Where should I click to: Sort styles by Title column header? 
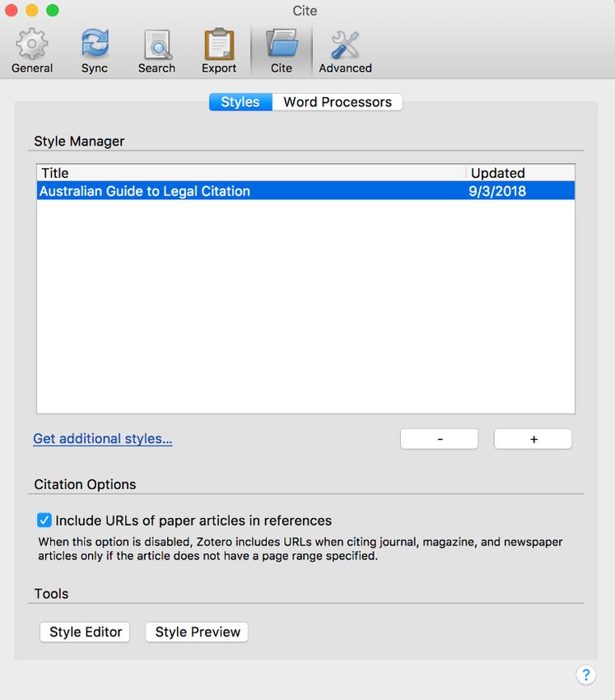point(251,173)
